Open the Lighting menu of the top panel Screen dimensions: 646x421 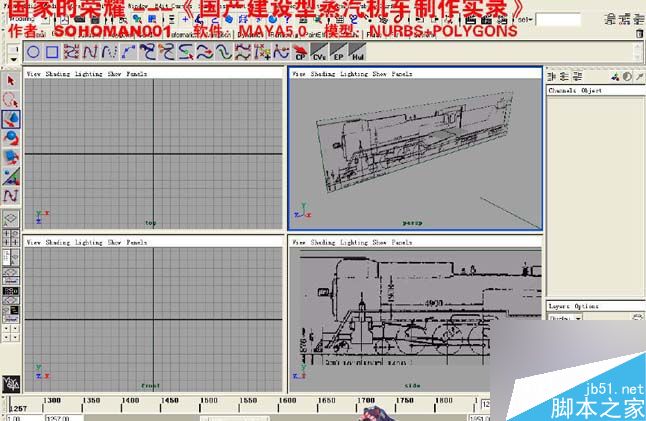[89, 74]
